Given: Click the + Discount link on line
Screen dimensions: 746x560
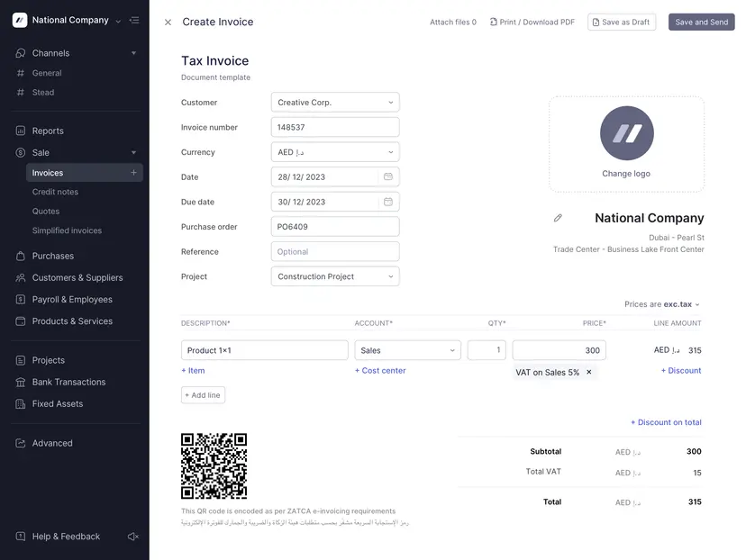Looking at the screenshot, I should point(681,370).
